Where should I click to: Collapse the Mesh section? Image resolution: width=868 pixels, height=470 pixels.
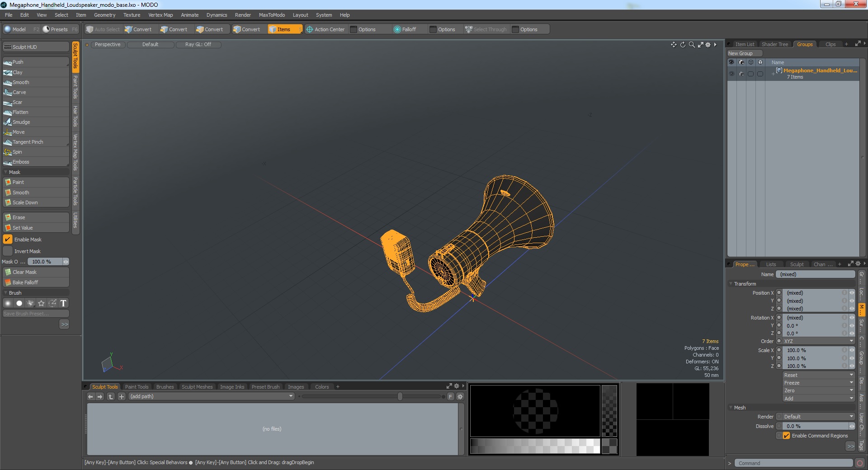point(731,408)
